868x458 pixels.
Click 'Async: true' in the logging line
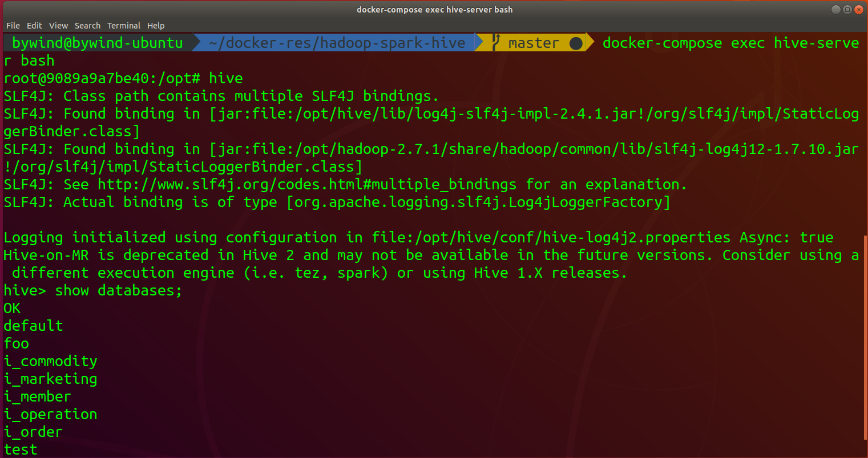[786, 237]
